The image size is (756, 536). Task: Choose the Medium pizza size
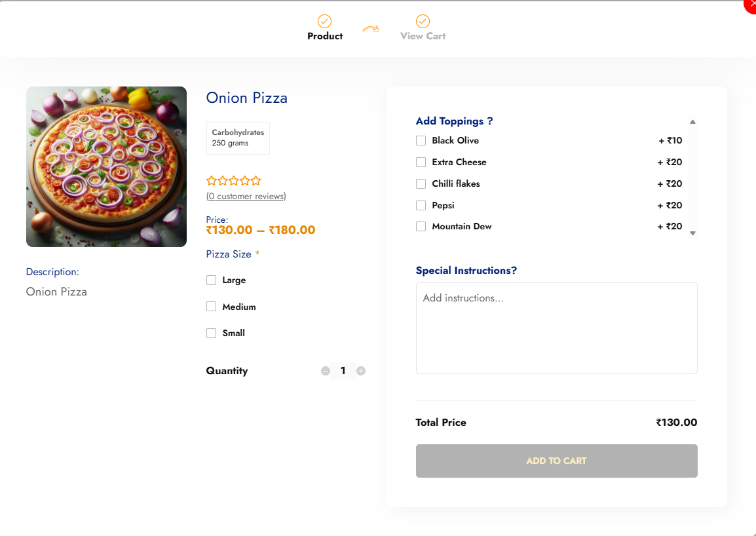pyautogui.click(x=212, y=307)
